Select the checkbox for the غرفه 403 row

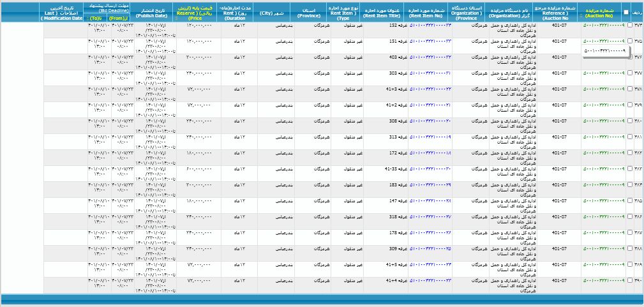point(630,57)
